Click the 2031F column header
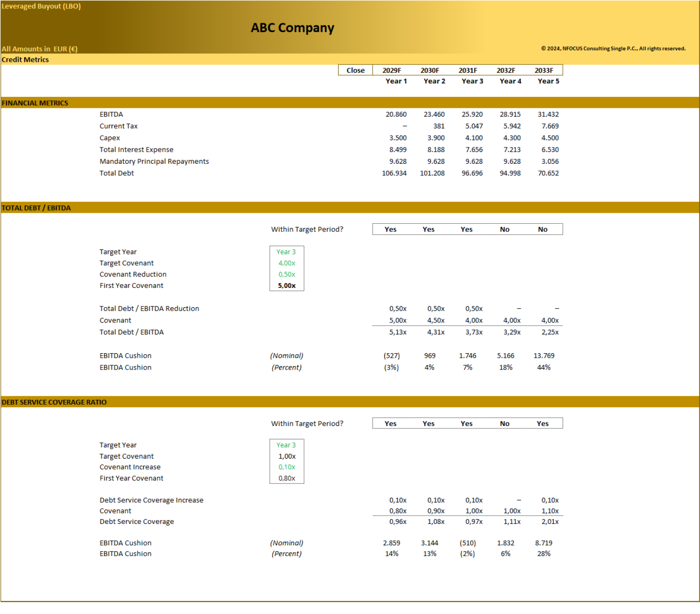Screen dimensions: 700x614 [x=468, y=70]
